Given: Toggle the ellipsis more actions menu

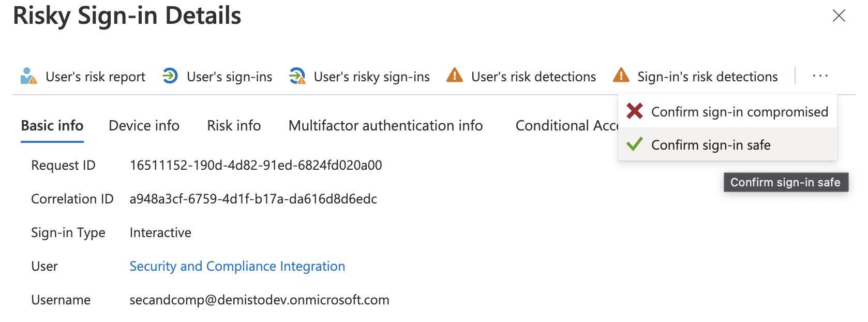Looking at the screenshot, I should click(820, 76).
